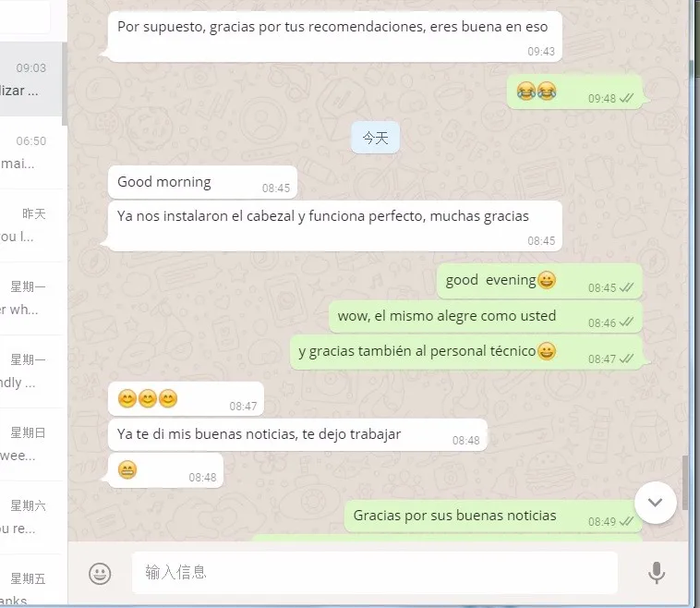Click the grinning emoji message at 08:48
The height and width of the screenshot is (608, 700).
[x=165, y=470]
